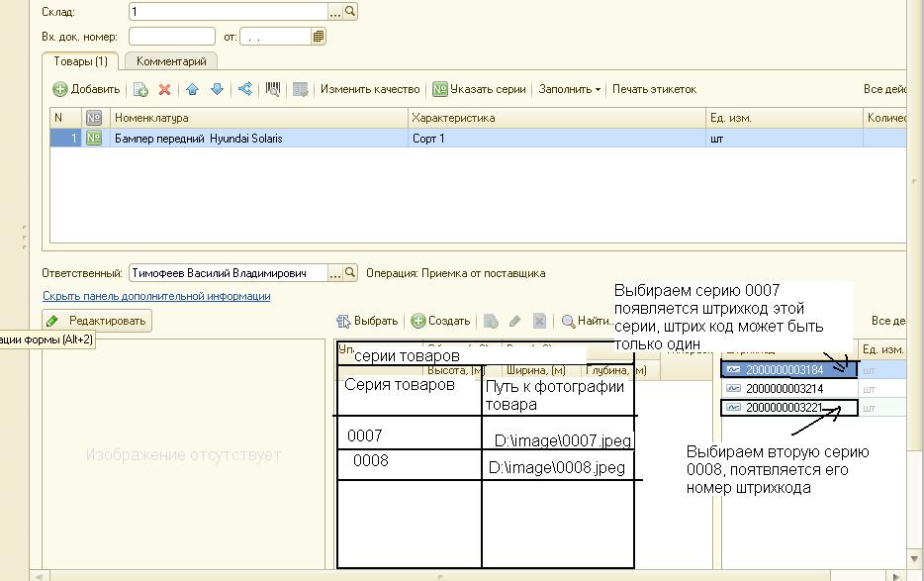Click the green Добавить add button
Viewport: 924px width, 581px height.
click(86, 89)
